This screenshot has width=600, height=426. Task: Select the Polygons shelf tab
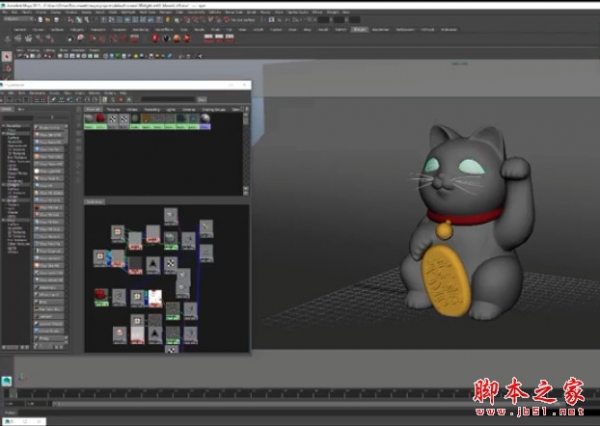click(x=77, y=29)
